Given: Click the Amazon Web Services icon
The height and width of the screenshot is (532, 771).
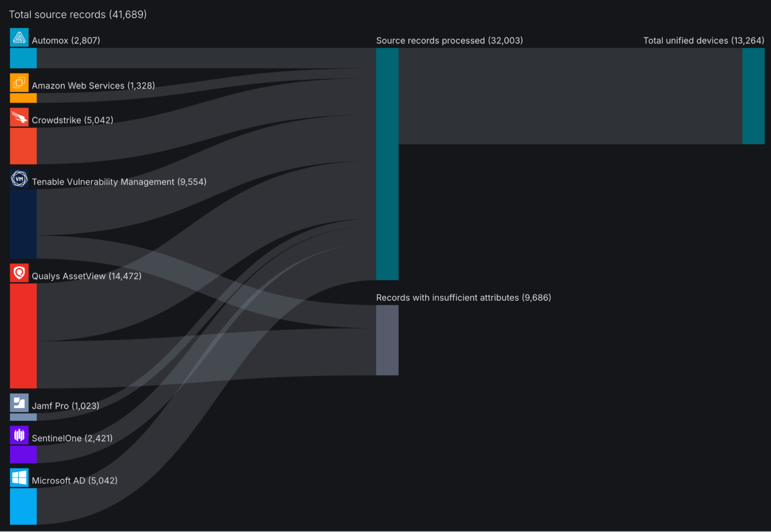Looking at the screenshot, I should (x=19, y=82).
